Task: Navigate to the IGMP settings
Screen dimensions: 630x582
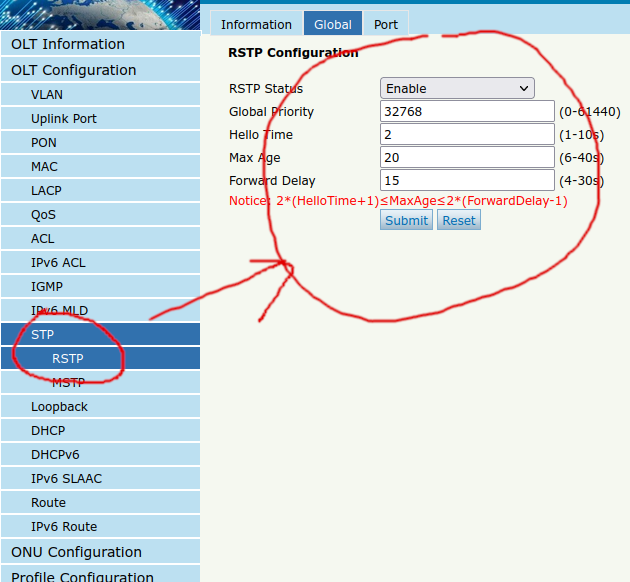Action: [x=46, y=287]
